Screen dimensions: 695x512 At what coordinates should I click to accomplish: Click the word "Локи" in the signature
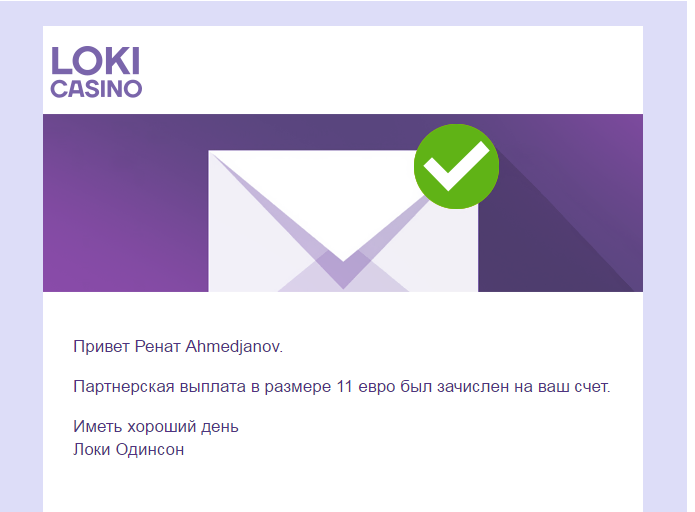(92, 449)
